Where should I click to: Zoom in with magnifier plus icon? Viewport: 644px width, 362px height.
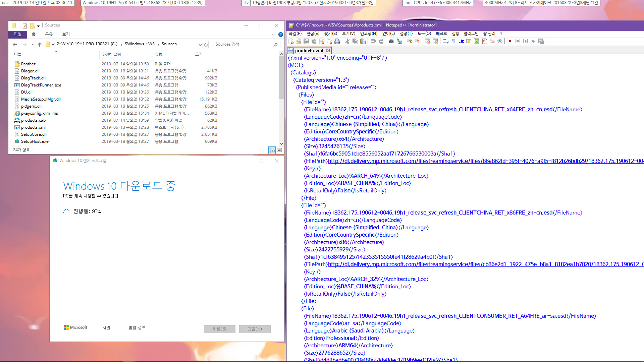[410, 41]
